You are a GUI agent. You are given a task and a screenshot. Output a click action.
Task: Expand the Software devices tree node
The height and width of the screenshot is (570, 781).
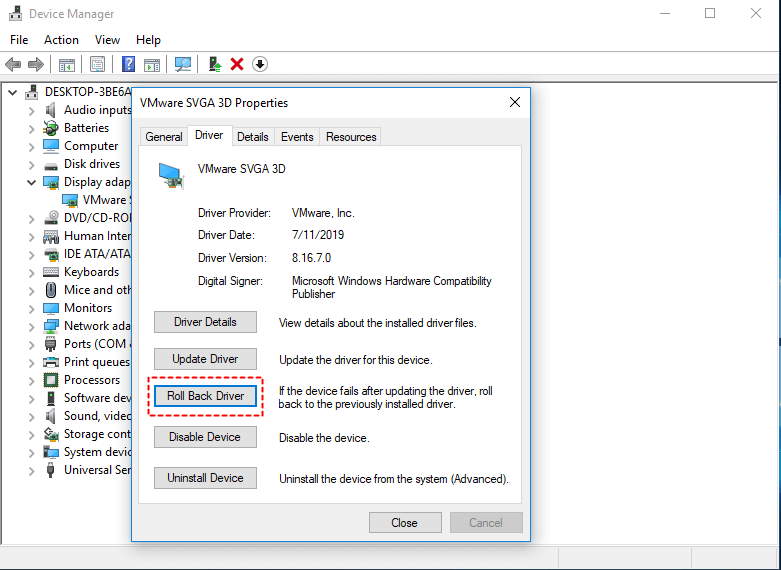(31, 399)
